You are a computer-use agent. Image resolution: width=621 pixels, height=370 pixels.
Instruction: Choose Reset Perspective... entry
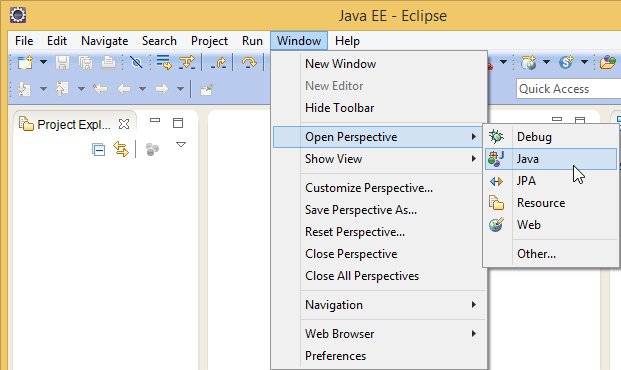pos(379,232)
